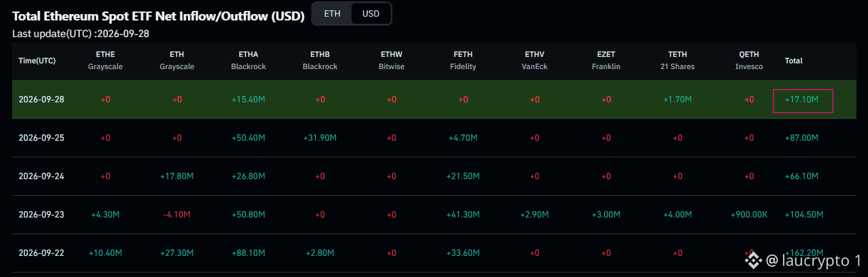This screenshot has height=277, width=868.
Task: Click the QETH Invesco column header
Action: pos(749,61)
